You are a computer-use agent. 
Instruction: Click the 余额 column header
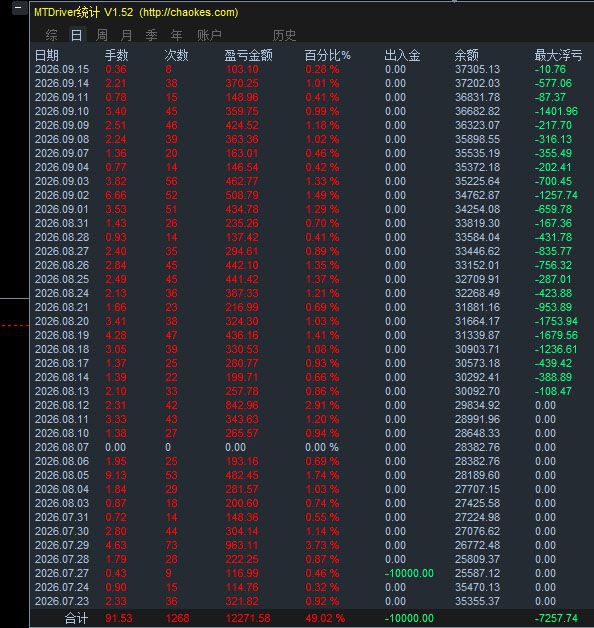467,55
